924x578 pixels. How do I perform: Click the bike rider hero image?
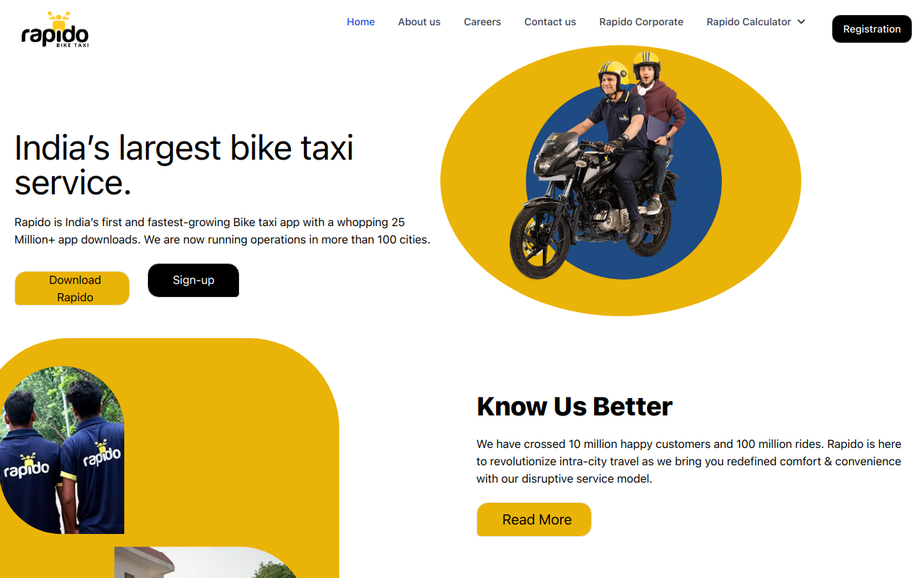pos(621,181)
